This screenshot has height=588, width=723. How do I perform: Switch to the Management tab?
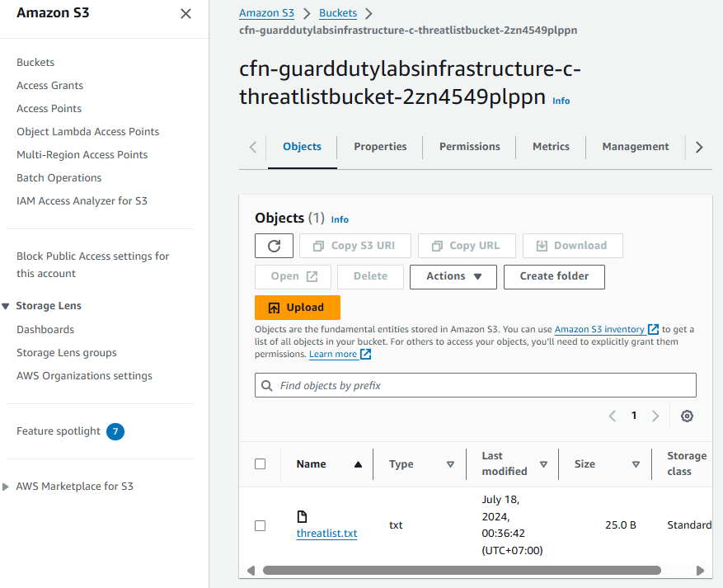pyautogui.click(x=635, y=147)
